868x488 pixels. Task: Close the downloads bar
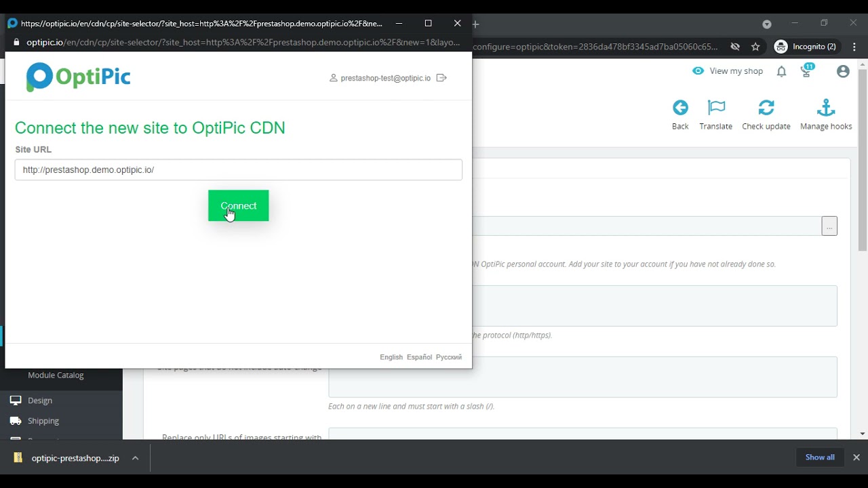(856, 457)
